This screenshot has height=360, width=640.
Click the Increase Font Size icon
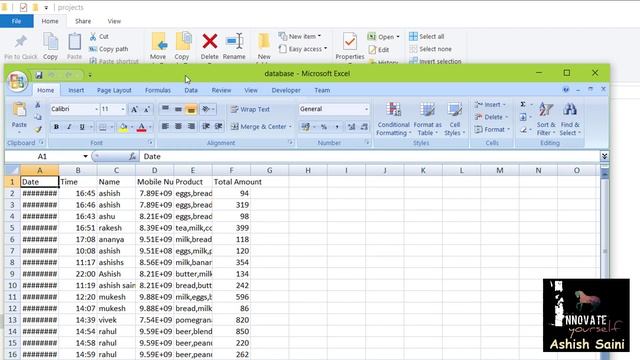point(134,109)
